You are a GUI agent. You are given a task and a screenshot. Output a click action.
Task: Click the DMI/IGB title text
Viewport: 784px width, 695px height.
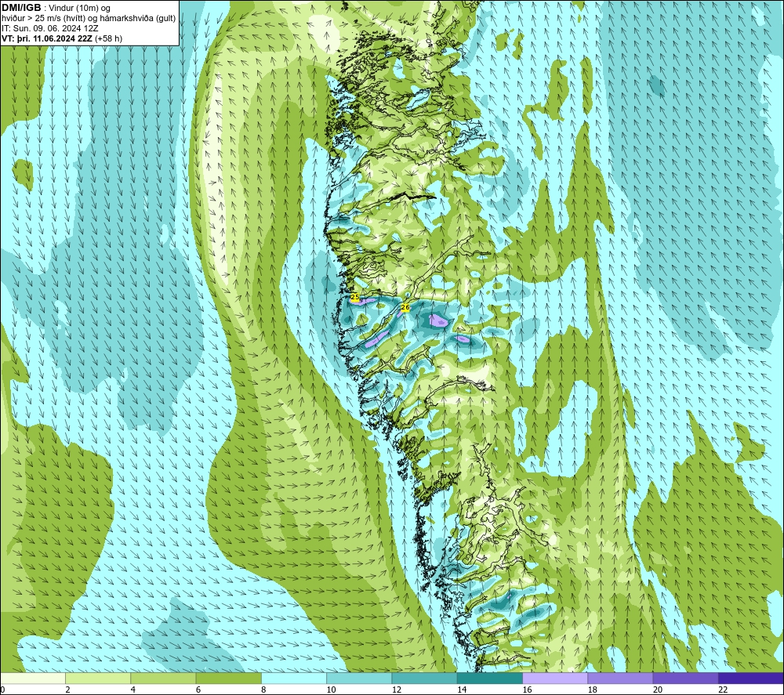point(21,8)
